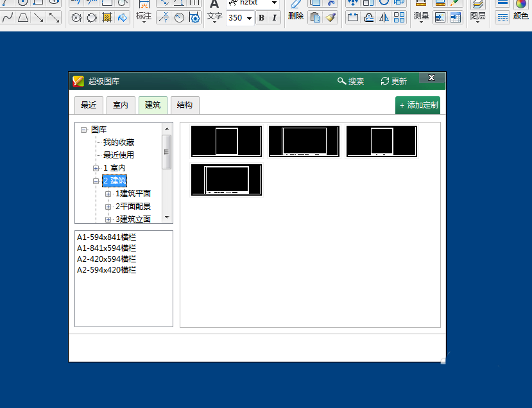
Task: Click the insert image icon
Action: 440,17
